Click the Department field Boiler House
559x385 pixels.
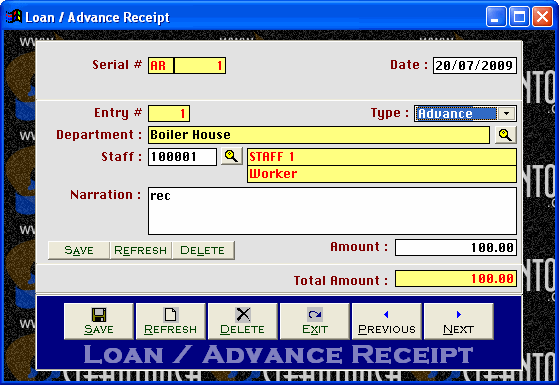coord(319,135)
